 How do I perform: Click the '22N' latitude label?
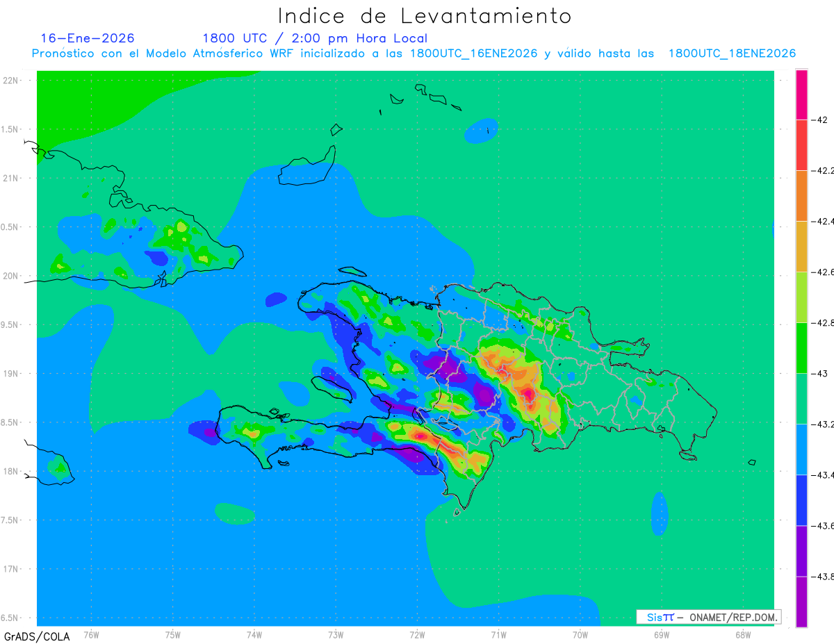[12, 81]
